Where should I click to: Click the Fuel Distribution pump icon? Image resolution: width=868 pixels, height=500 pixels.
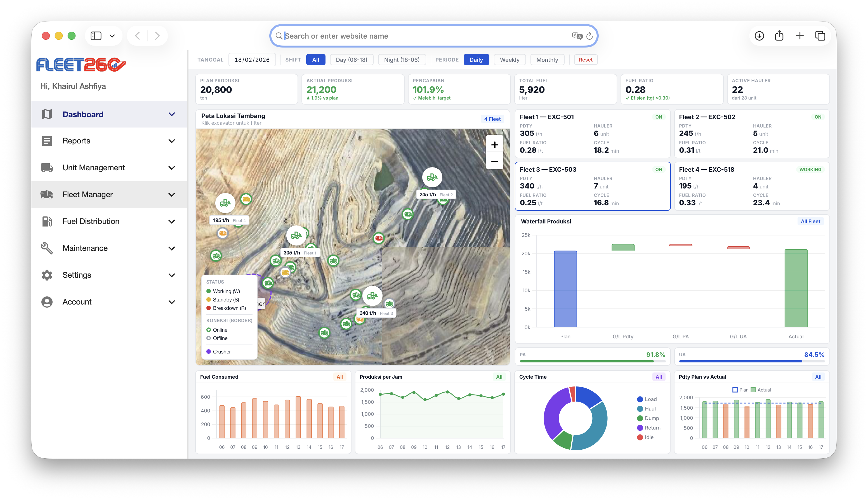tap(47, 221)
